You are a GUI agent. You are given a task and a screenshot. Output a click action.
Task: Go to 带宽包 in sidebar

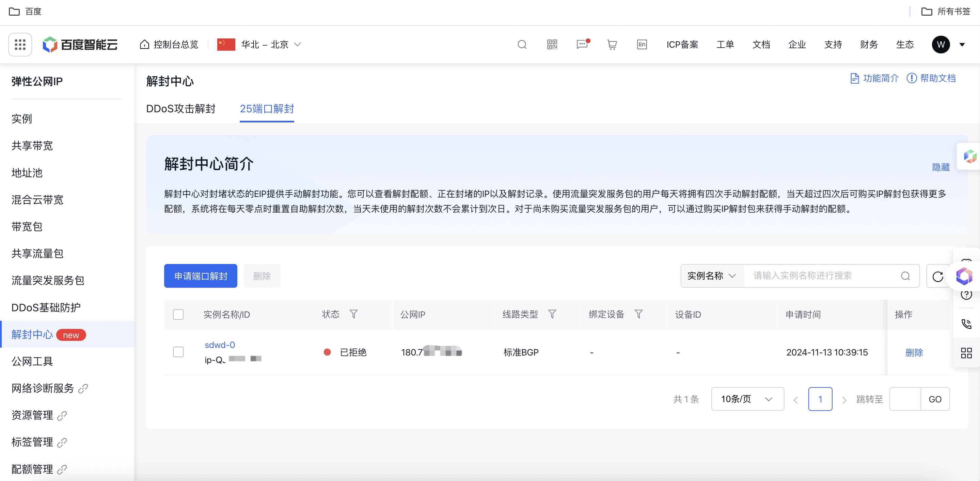[x=27, y=227]
